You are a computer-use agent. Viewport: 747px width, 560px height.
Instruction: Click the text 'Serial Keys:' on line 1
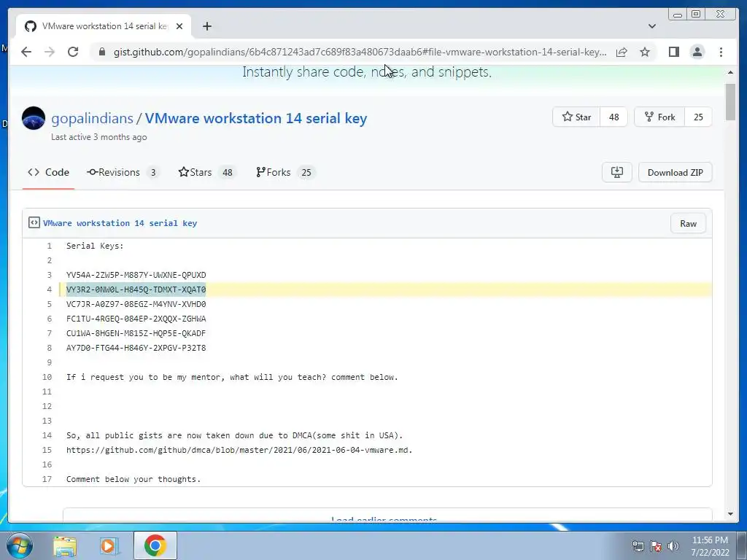pyautogui.click(x=95, y=246)
